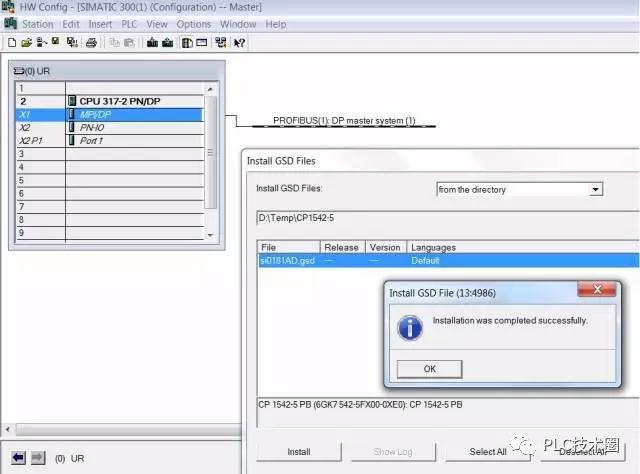Click the Save and Compile icon
This screenshot has width=640, height=474.
click(72, 42)
